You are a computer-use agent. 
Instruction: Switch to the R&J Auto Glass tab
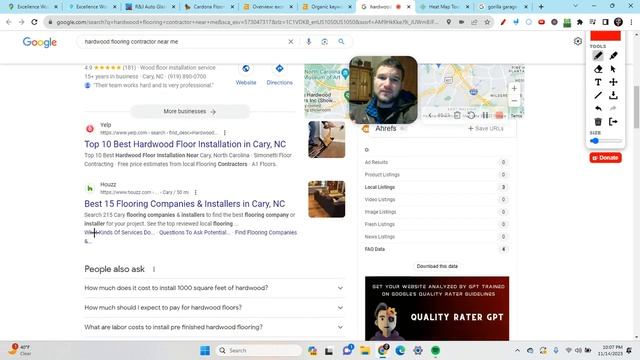(x=150, y=7)
